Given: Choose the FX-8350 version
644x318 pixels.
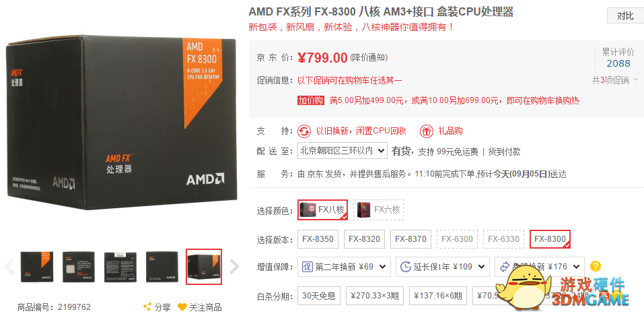Looking at the screenshot, I should point(318,239).
